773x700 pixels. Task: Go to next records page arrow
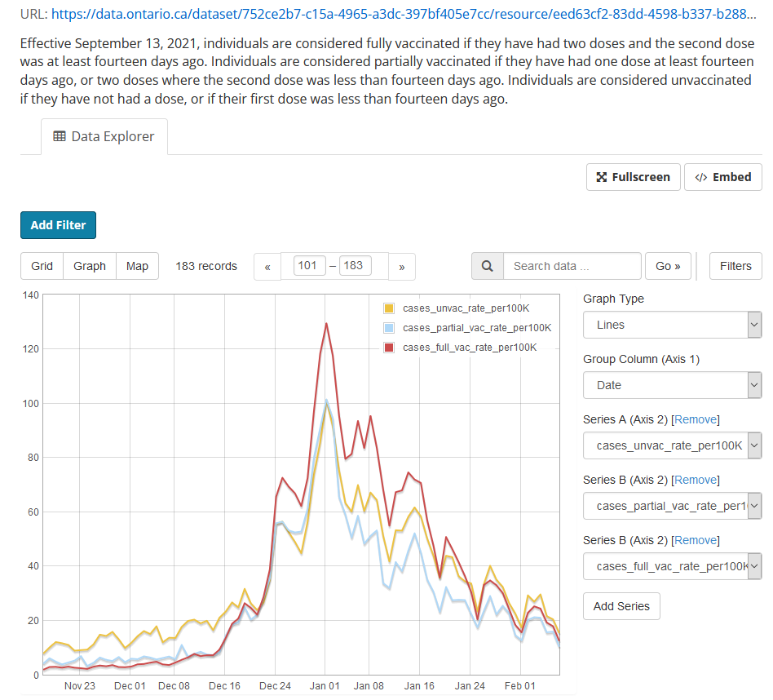click(402, 267)
